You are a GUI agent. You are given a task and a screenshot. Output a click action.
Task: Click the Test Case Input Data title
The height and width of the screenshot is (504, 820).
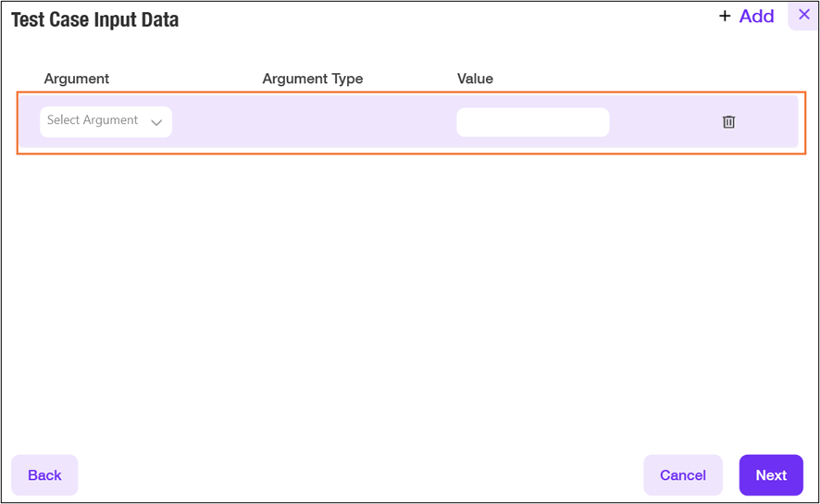[94, 19]
